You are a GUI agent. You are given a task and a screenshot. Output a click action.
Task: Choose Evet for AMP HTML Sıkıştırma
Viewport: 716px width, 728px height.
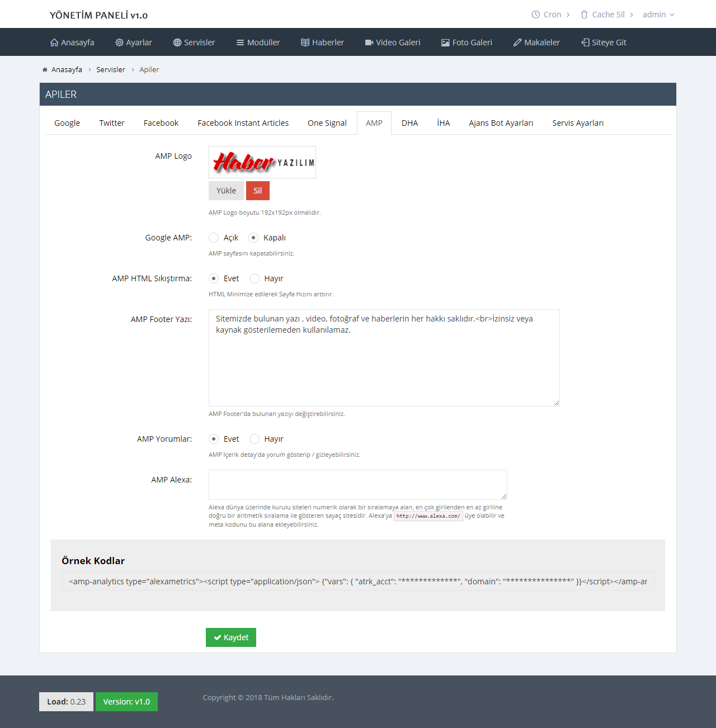coord(214,278)
